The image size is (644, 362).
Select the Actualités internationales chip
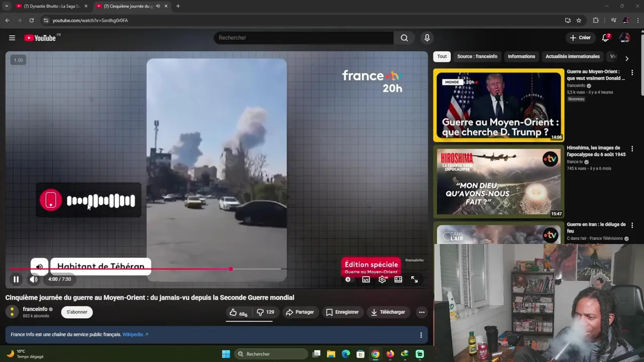573,56
